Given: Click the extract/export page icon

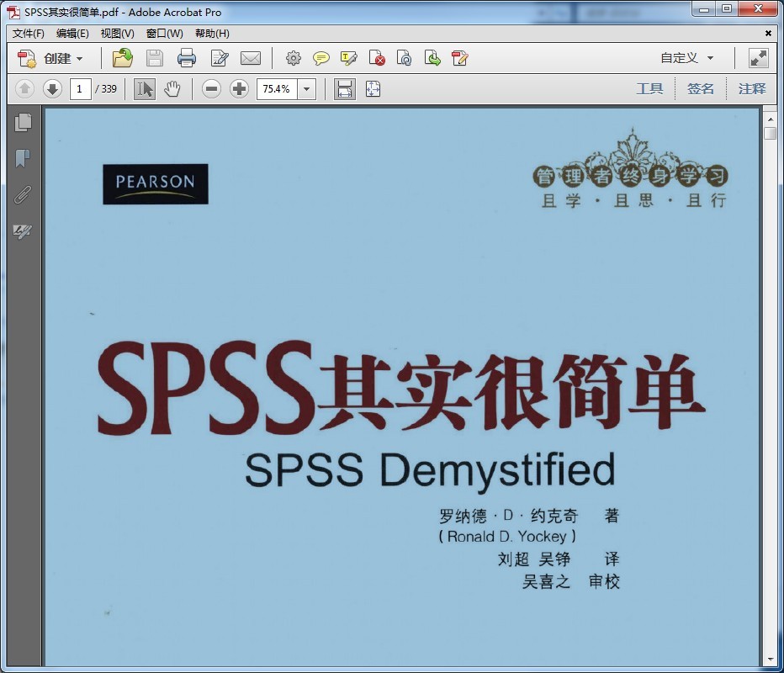Looking at the screenshot, I should coord(432,58).
